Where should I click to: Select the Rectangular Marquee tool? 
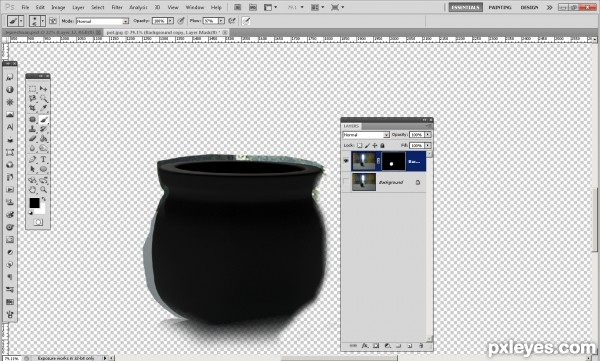33,89
